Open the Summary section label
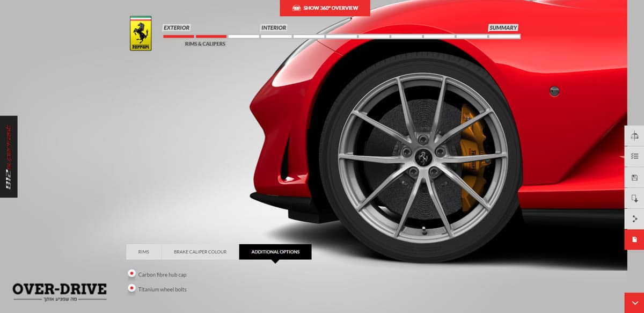Viewport: 644px width, 313px height. (503, 28)
